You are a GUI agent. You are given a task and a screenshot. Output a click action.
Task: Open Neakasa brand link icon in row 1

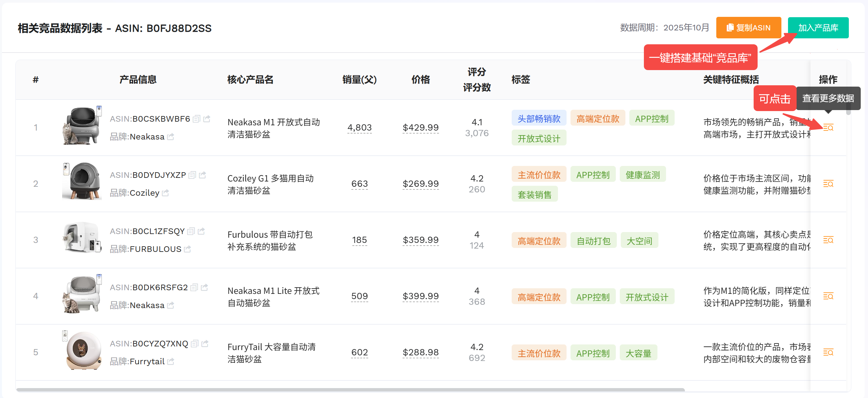pos(171,137)
